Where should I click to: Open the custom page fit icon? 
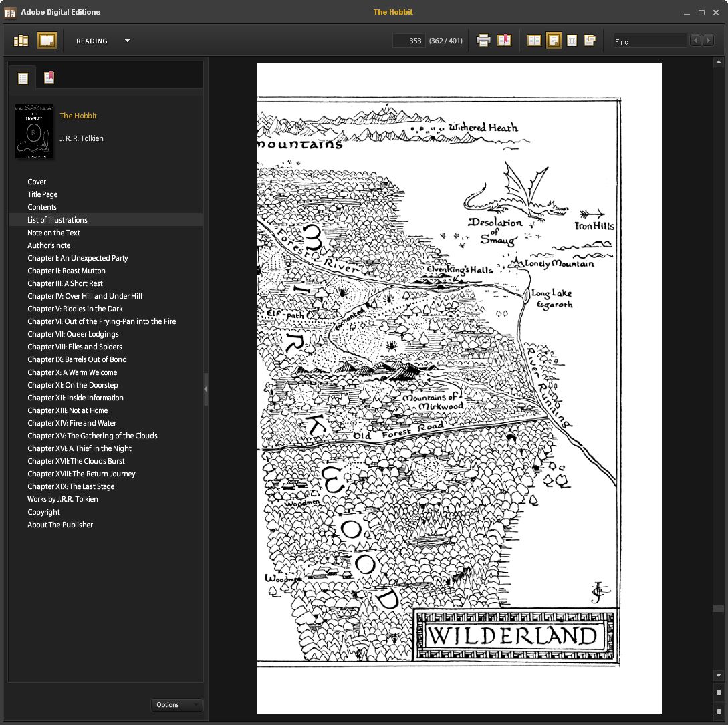(x=590, y=41)
